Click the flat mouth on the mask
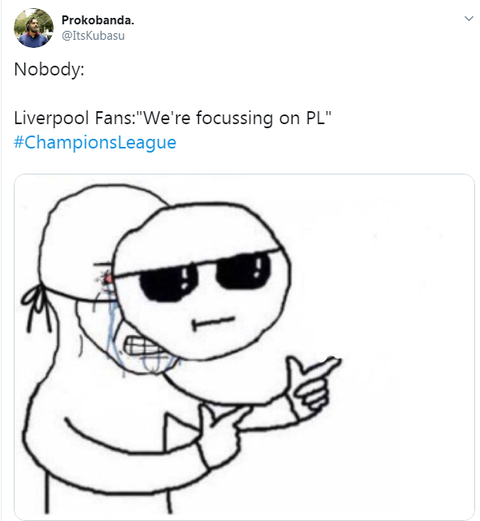 click(213, 322)
